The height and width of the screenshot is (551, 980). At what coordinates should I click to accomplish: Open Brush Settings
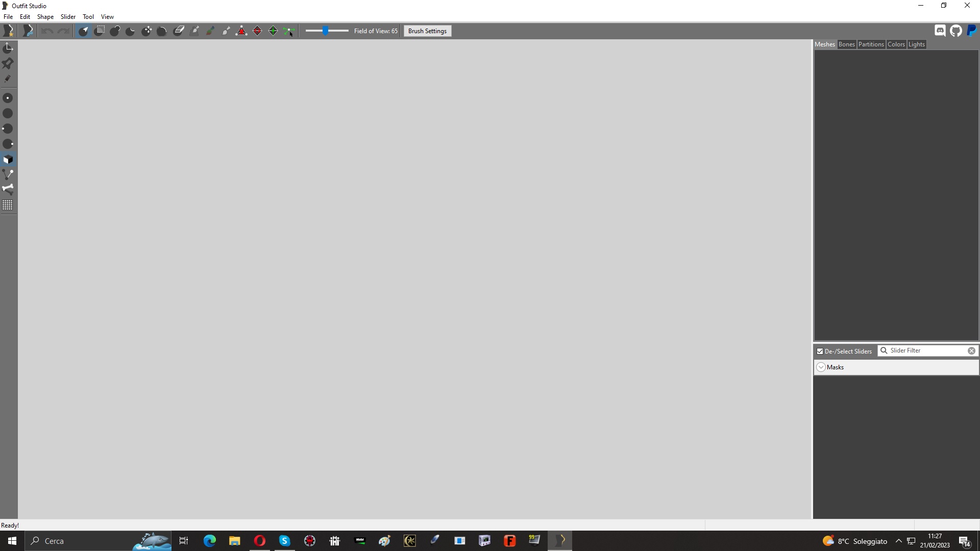[427, 31]
